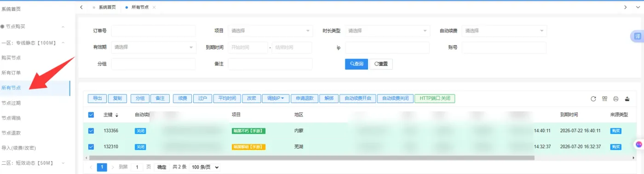644x174 pixels.
Task: Open 所有订单 in the sidebar
Action: 11,73
